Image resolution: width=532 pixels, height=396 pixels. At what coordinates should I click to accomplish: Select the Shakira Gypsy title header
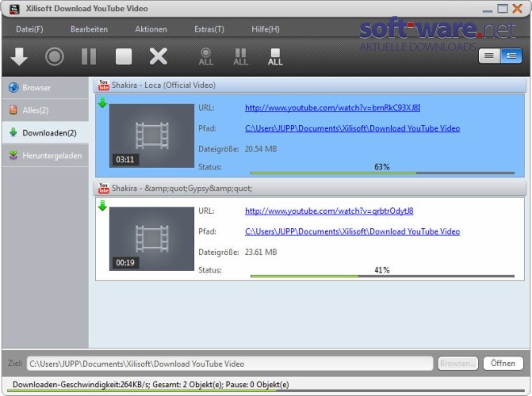click(310, 188)
